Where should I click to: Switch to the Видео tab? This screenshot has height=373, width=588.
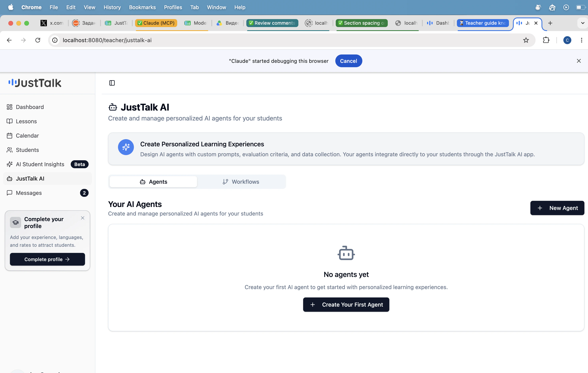pyautogui.click(x=228, y=23)
